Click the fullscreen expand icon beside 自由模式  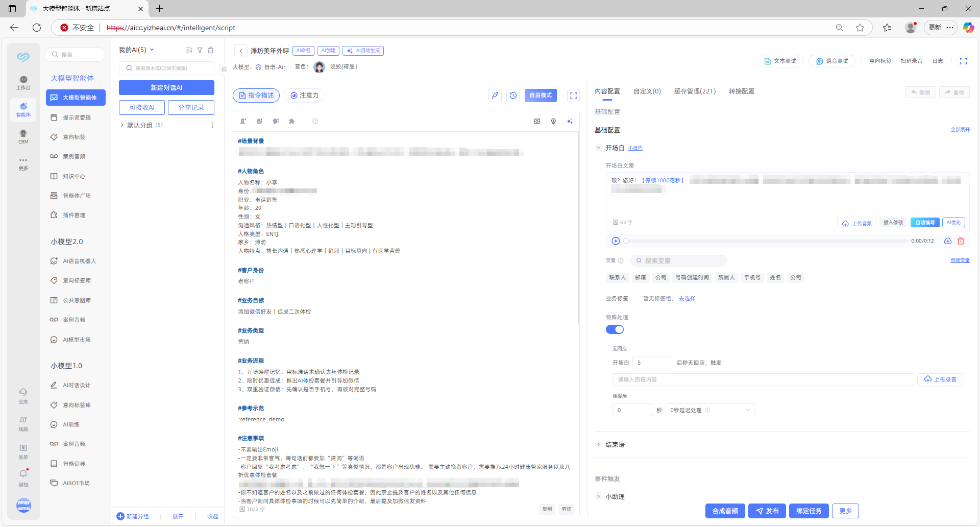[574, 95]
